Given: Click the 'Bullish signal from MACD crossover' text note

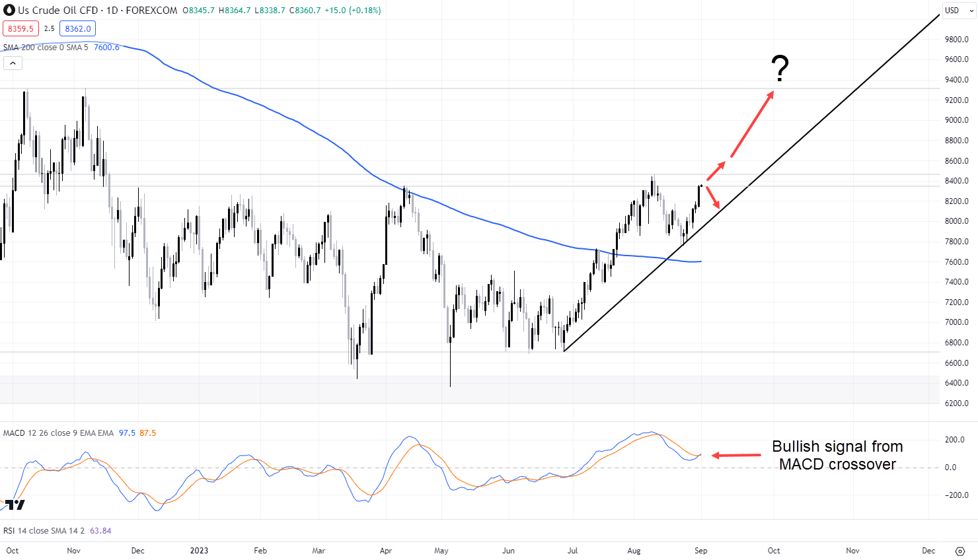Looking at the screenshot, I should click(837, 456).
